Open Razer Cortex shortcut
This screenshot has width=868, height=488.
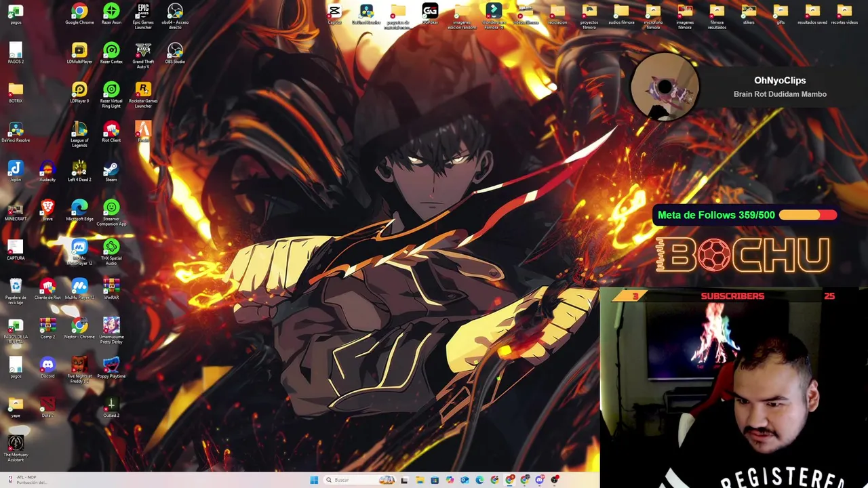tap(111, 53)
